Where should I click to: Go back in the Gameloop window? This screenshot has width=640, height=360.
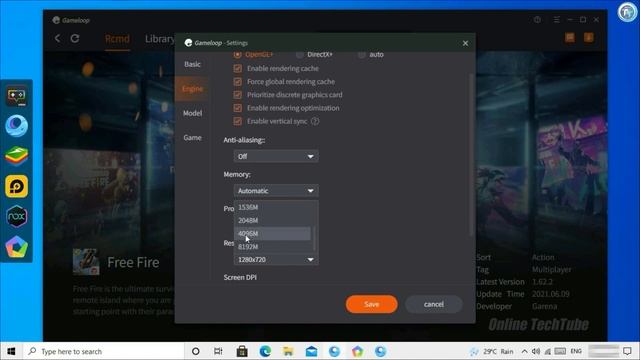58,38
